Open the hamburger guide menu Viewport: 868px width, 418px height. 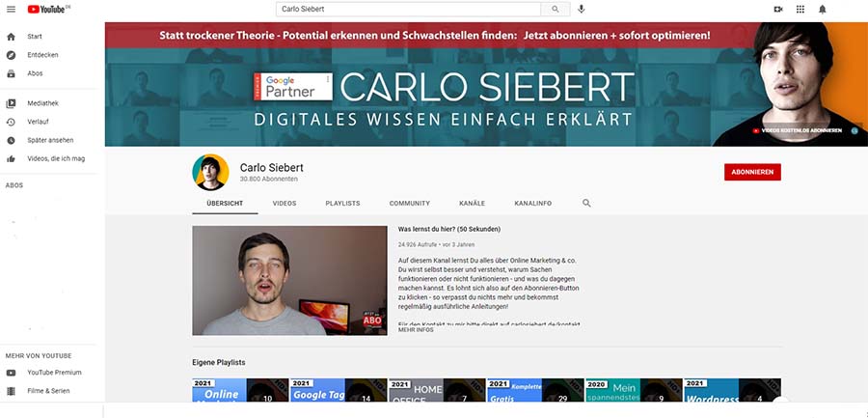[x=11, y=10]
